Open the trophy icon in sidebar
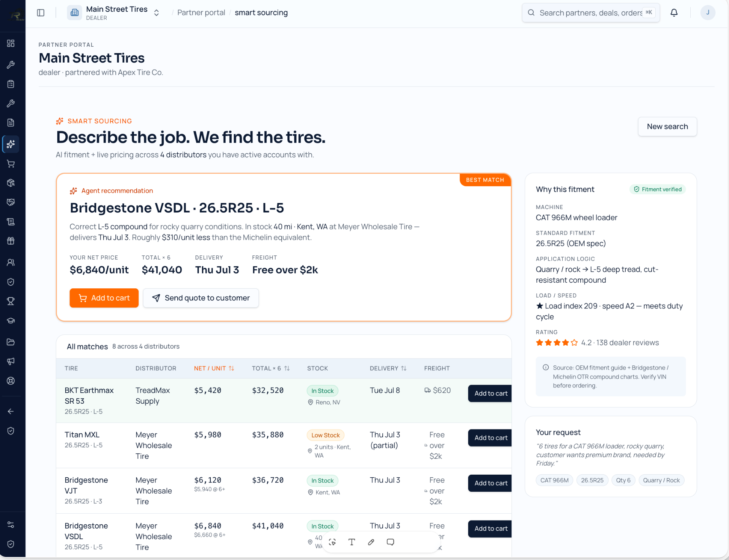The image size is (729, 560). pos(11,301)
